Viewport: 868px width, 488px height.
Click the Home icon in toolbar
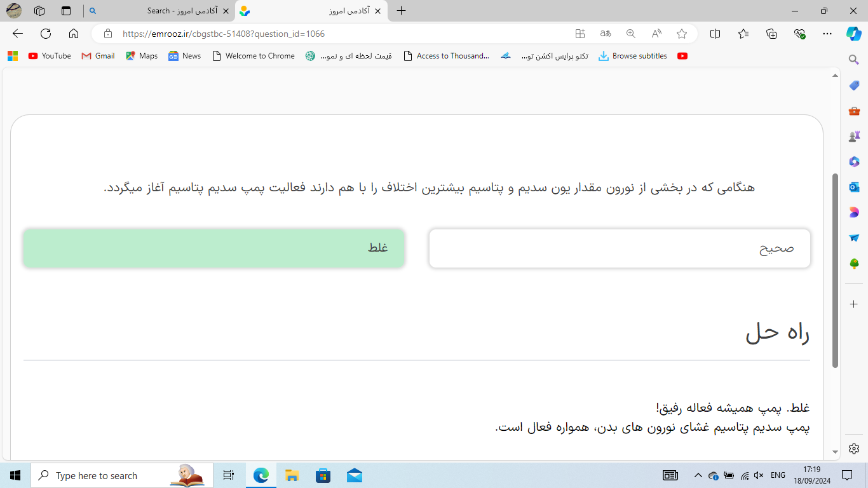74,34
